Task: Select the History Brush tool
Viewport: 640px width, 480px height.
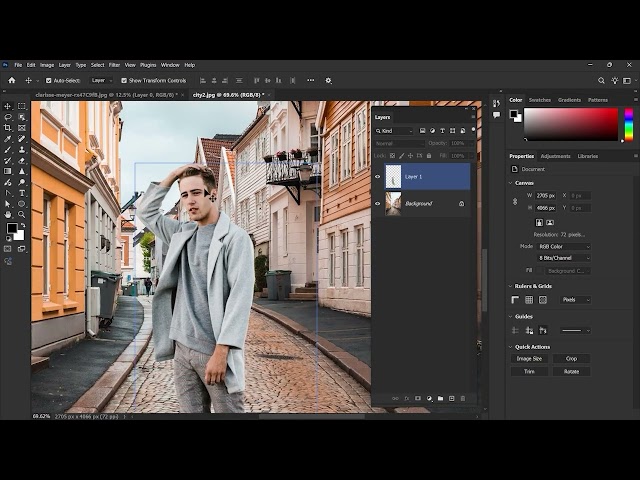Action: click(8, 161)
